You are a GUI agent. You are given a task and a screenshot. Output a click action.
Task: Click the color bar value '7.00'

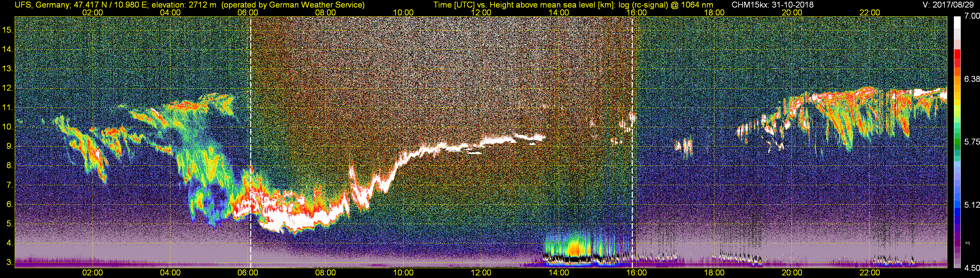pos(972,16)
